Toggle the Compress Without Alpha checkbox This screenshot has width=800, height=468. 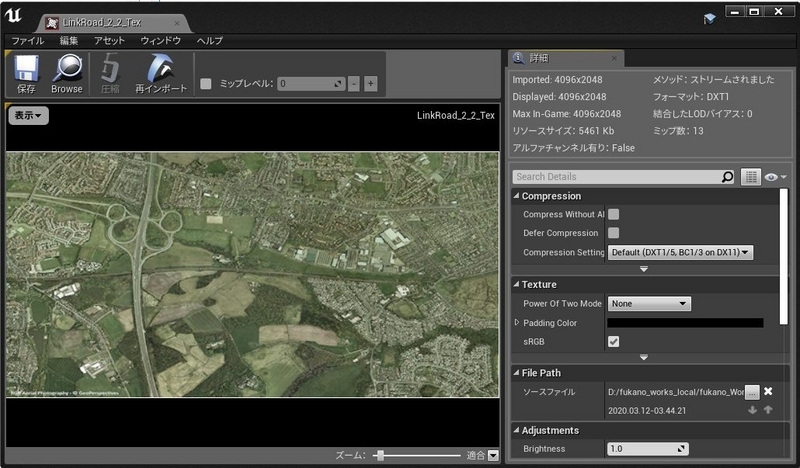614,214
